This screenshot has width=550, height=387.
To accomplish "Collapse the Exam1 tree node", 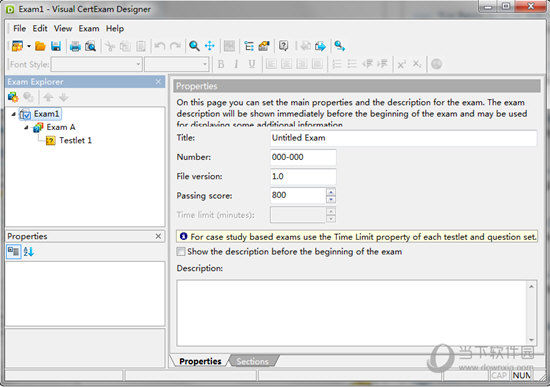I will [x=13, y=114].
